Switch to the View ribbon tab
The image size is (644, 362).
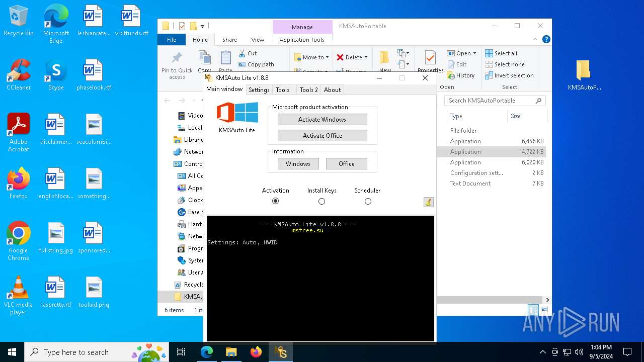[258, 40]
